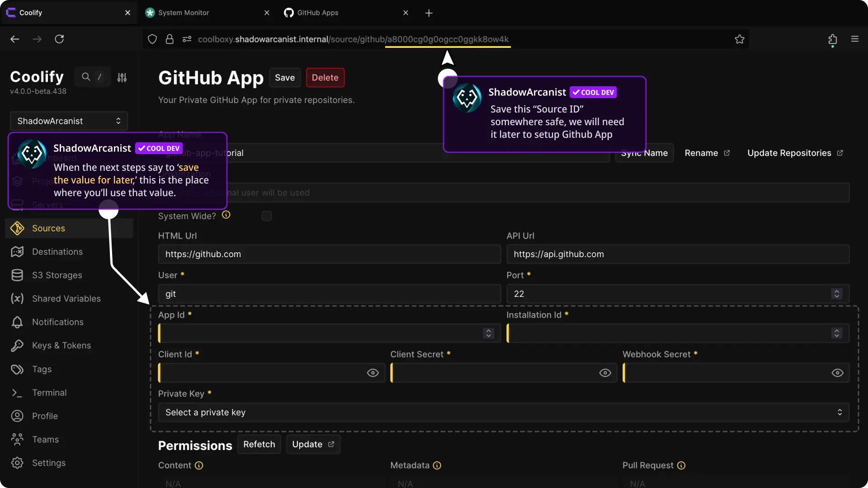The height and width of the screenshot is (488, 868).
Task: Click the Tags icon in sidebar
Action: click(17, 369)
